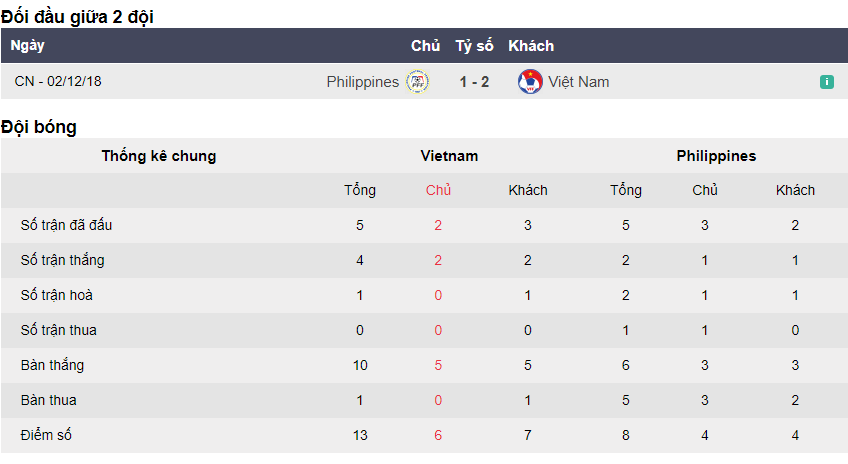Click the green info icon in match row
This screenshot has width=848, height=464.
point(827,82)
